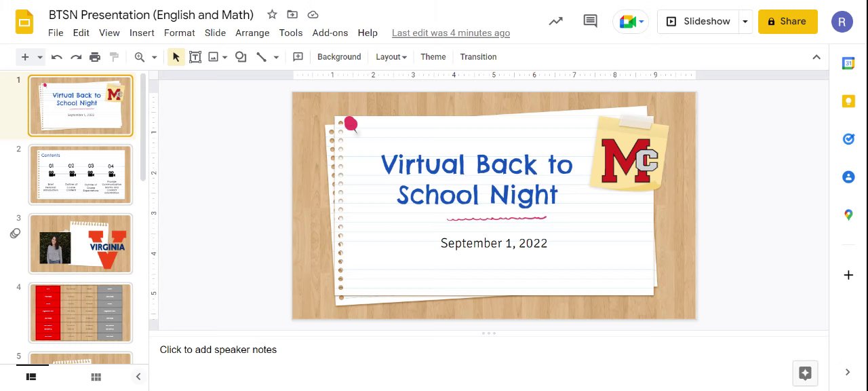
Task: Open the Explore button
Action: pos(805,373)
